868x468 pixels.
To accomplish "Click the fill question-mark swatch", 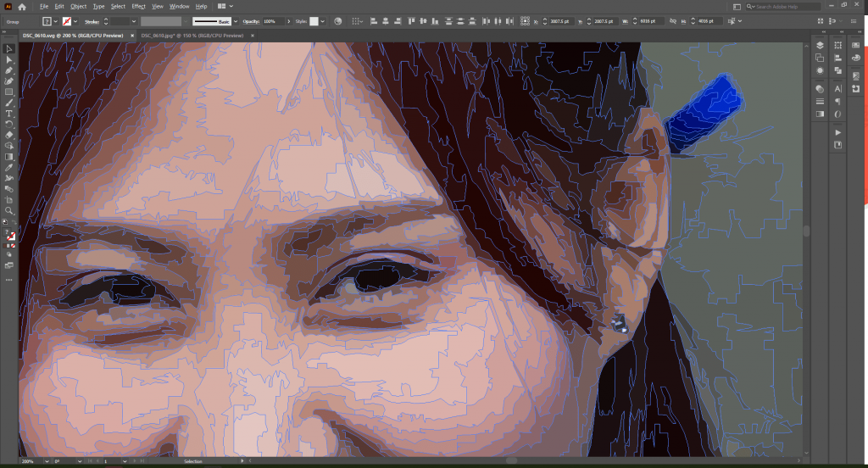I will (47, 21).
